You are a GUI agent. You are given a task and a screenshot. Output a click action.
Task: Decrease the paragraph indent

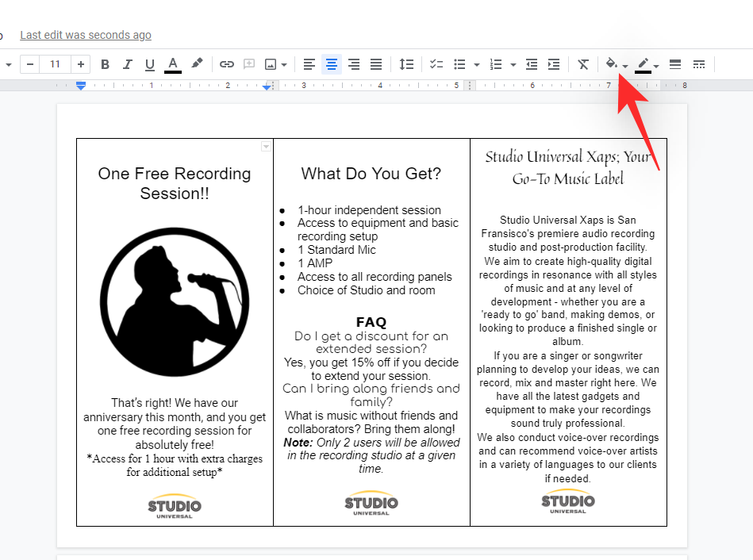pyautogui.click(x=532, y=64)
